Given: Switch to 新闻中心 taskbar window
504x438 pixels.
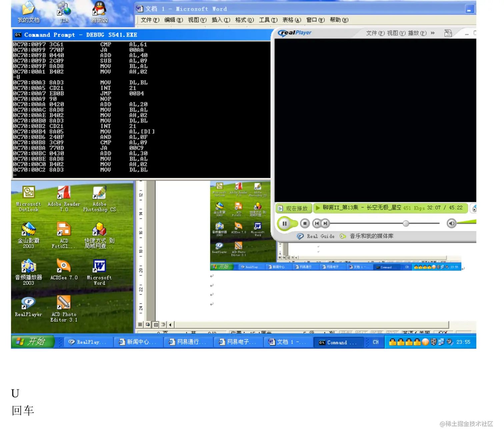Looking at the screenshot, I should [x=138, y=342].
